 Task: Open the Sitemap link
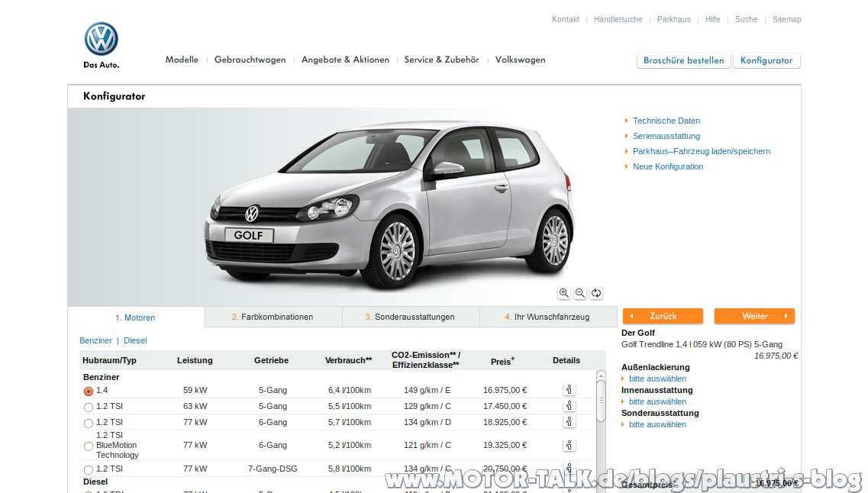pyautogui.click(x=786, y=19)
